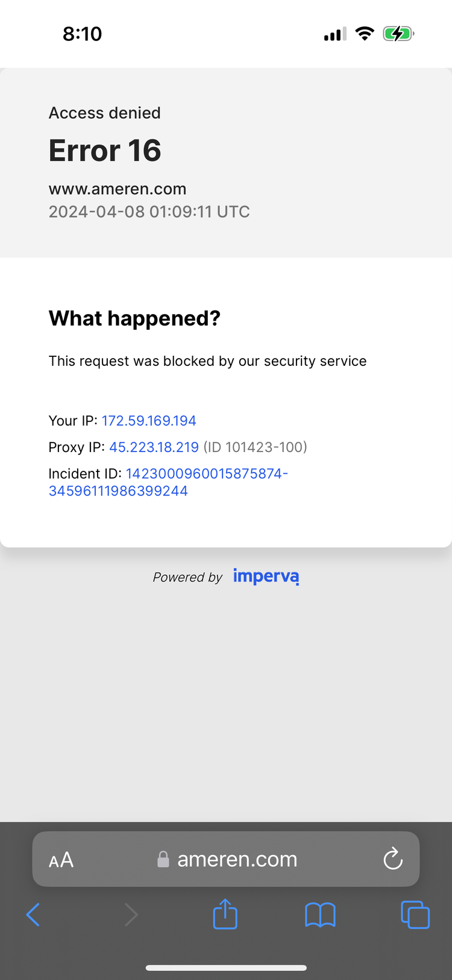Viewport: 452px width, 980px height.
Task: Tap the Error 16 heading
Action: [x=105, y=150]
